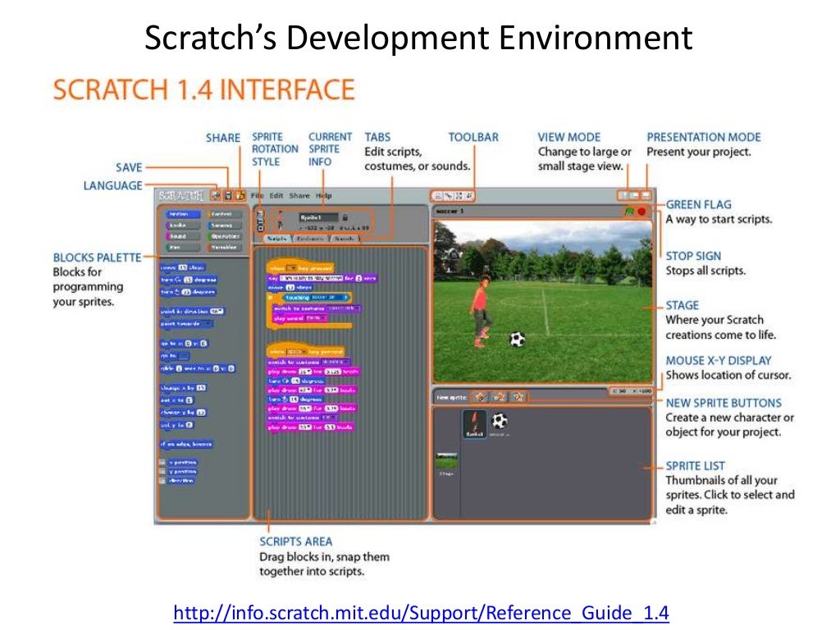
Task: Select the Grow sprite tool
Action: tap(459, 196)
